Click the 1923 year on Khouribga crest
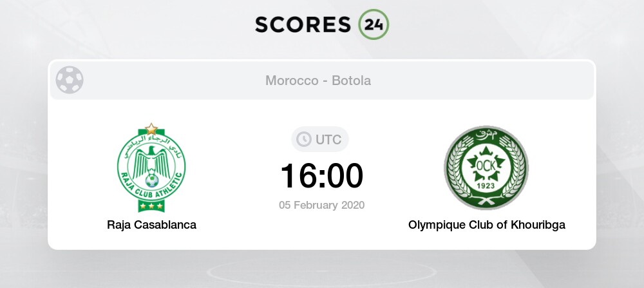This screenshot has height=288, width=644. pos(486,186)
